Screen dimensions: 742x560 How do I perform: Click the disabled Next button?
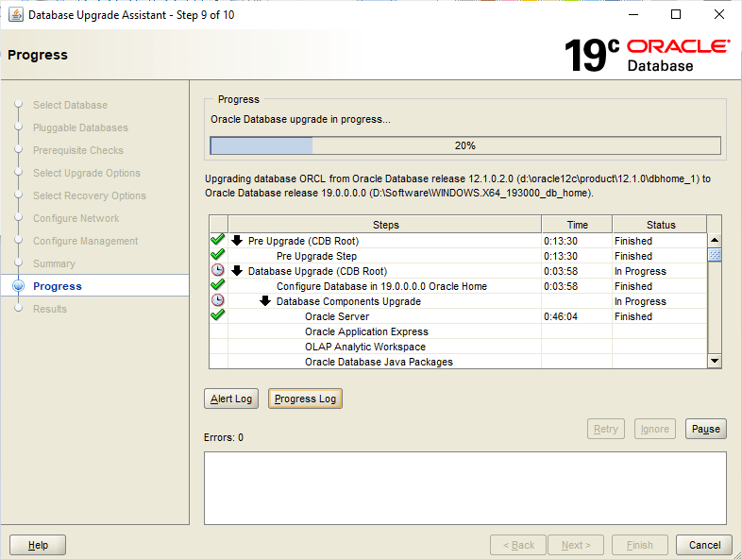[x=576, y=545]
